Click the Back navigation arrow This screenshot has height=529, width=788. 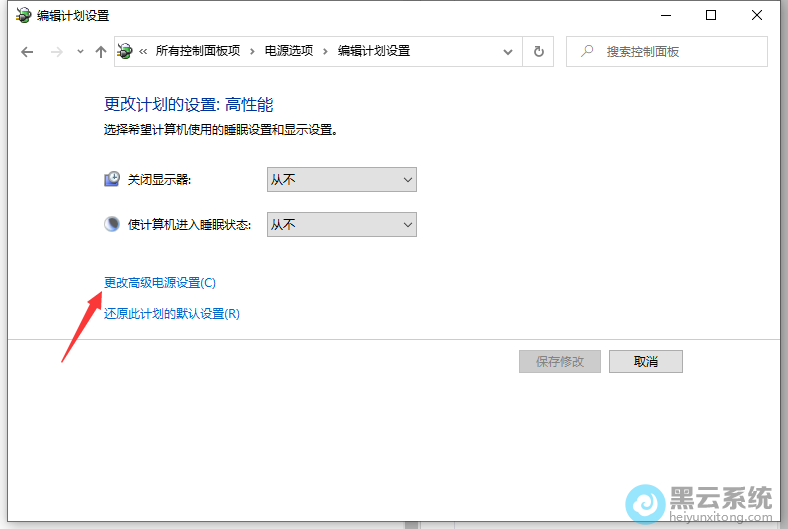27,52
